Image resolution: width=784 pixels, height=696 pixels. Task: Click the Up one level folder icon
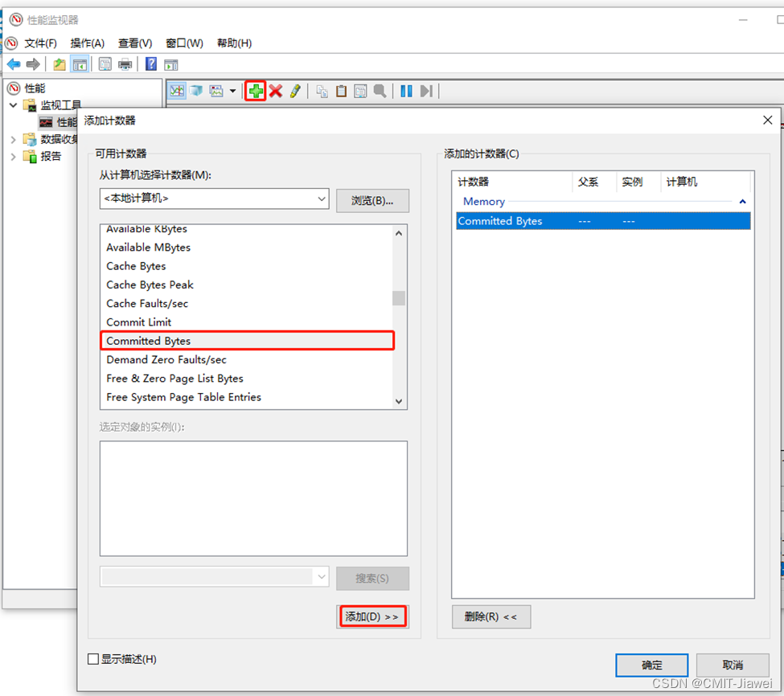[x=60, y=64]
